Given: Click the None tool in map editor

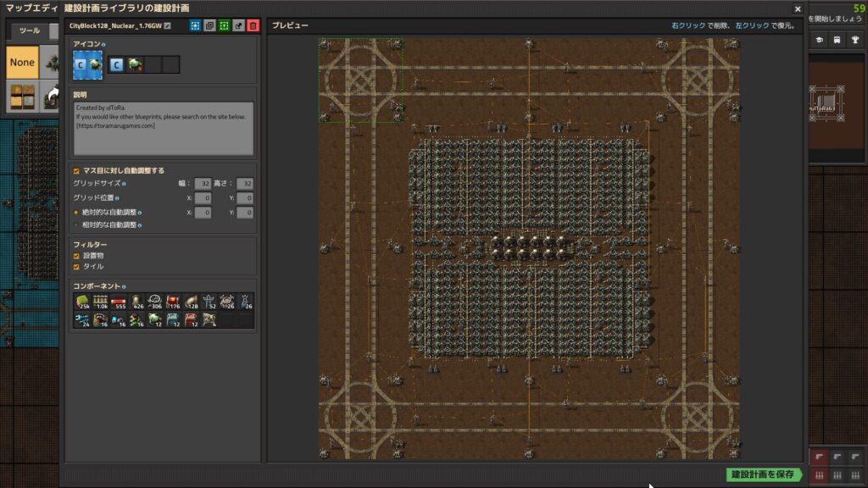Looking at the screenshot, I should [22, 62].
